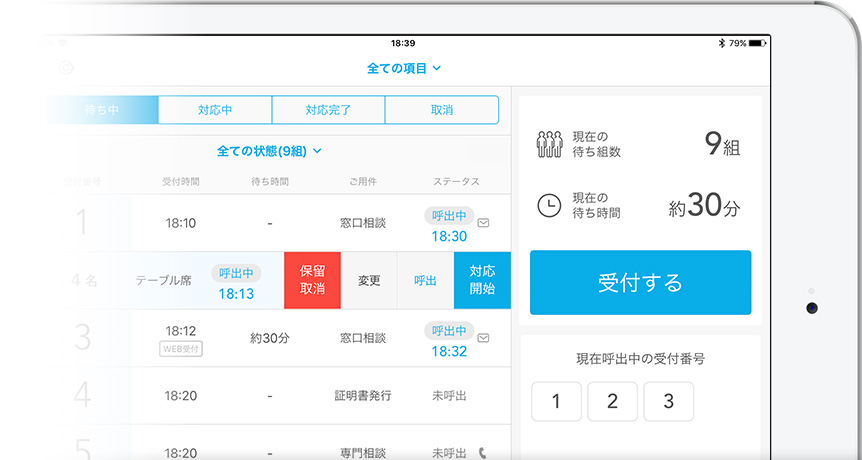Click the ご用件 column header
The height and width of the screenshot is (460, 862).
coord(363,182)
